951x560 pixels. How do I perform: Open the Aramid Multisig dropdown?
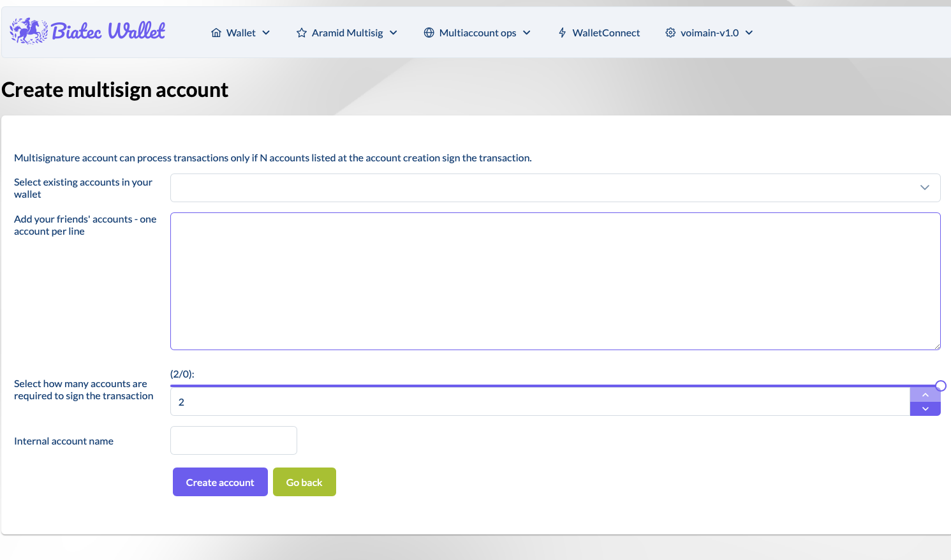394,33
